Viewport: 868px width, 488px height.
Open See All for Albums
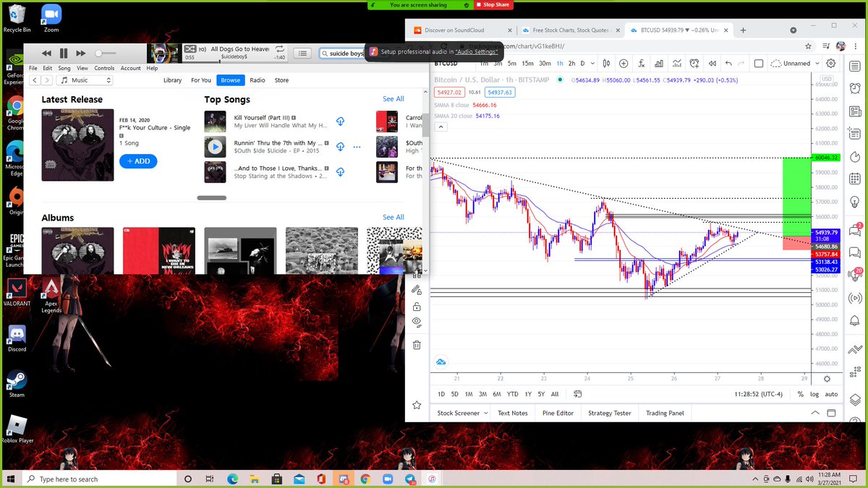click(393, 218)
